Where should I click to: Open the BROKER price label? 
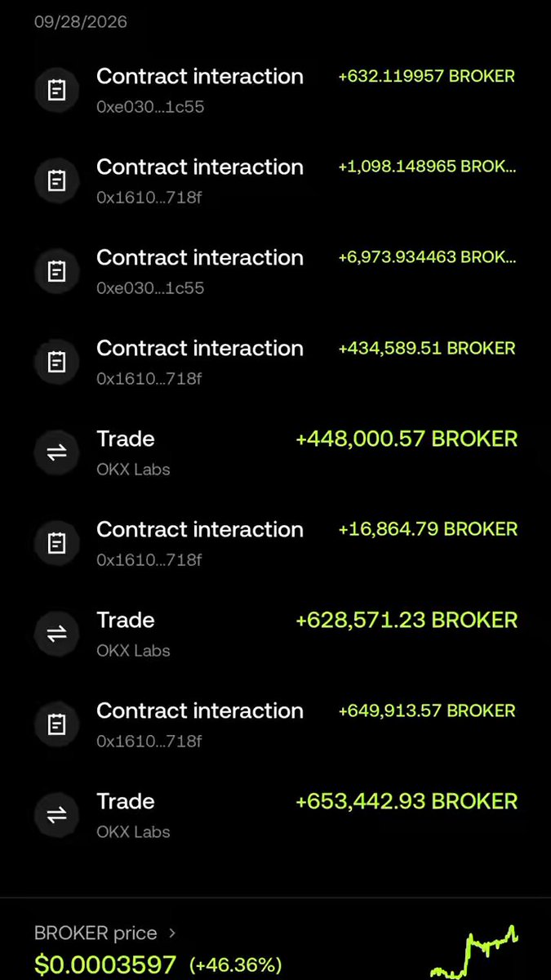[96, 933]
